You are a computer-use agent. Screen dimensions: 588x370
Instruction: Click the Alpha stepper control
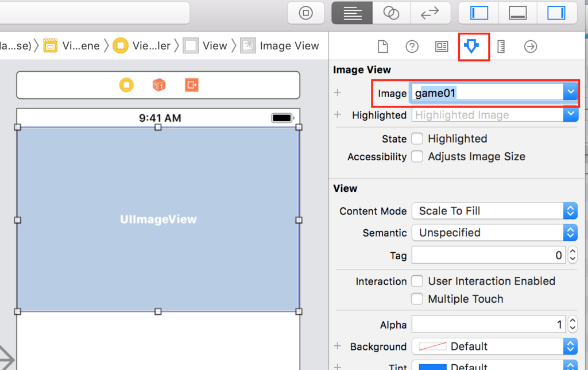pyautogui.click(x=572, y=324)
